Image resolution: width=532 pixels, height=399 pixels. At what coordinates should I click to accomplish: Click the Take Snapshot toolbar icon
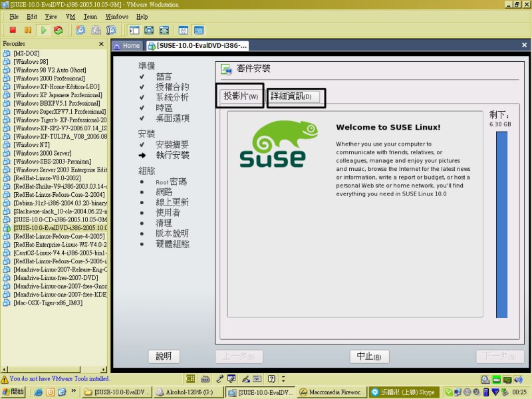tap(80, 30)
